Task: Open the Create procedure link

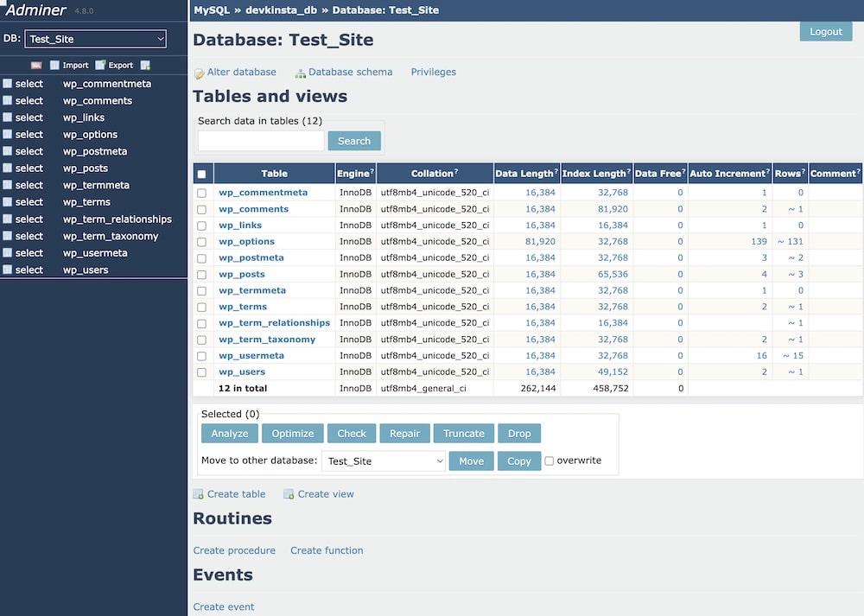Action: (234, 550)
